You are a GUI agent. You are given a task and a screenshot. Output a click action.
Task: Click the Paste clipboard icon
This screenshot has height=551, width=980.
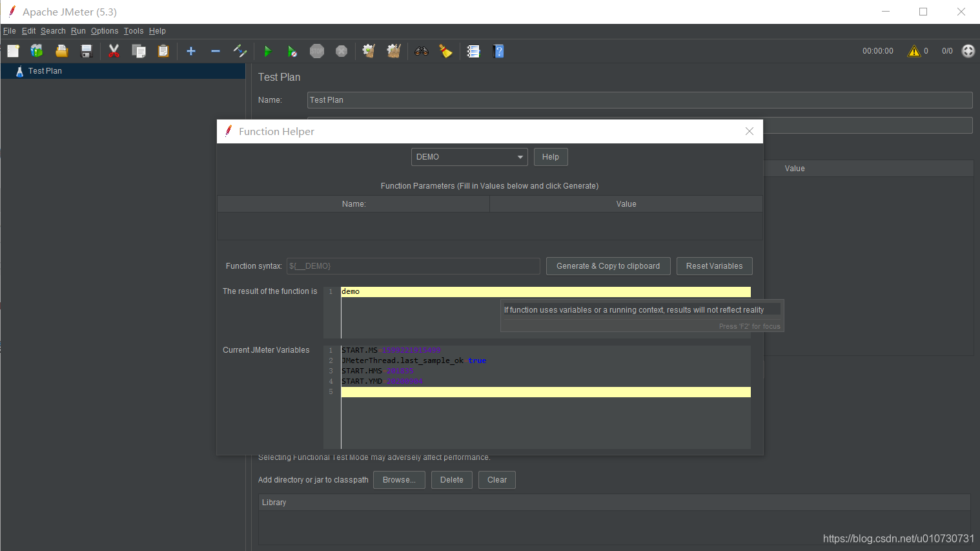tap(163, 51)
